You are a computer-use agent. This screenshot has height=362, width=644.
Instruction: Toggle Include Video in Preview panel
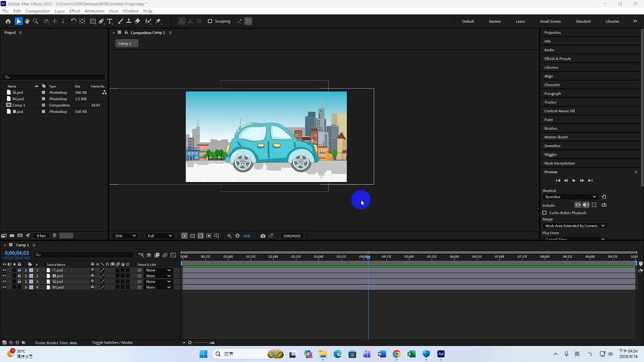[x=578, y=205]
